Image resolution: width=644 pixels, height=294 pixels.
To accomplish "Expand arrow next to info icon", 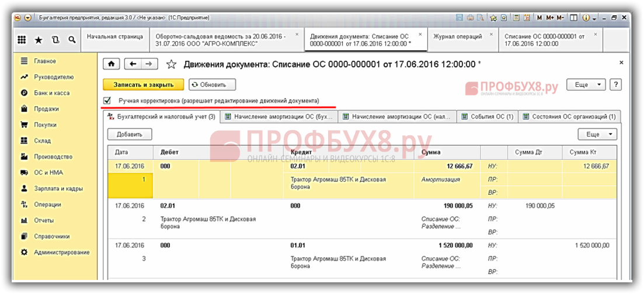I will [594, 19].
